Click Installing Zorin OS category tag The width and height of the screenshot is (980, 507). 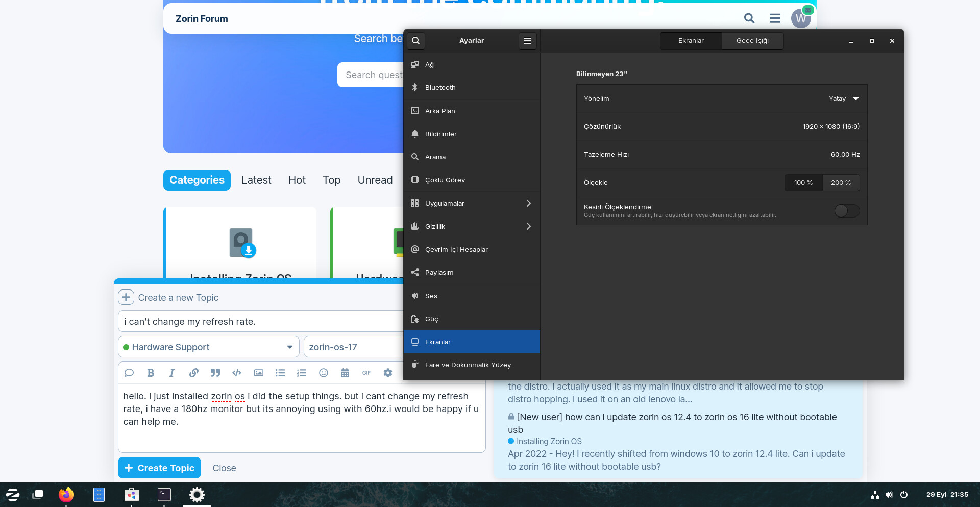point(545,441)
